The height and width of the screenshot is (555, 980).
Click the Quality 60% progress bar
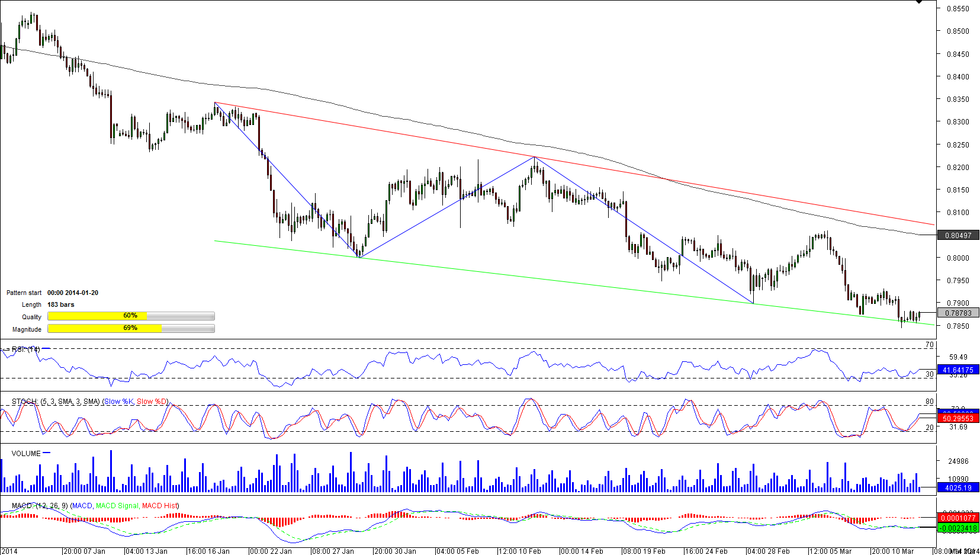131,316
